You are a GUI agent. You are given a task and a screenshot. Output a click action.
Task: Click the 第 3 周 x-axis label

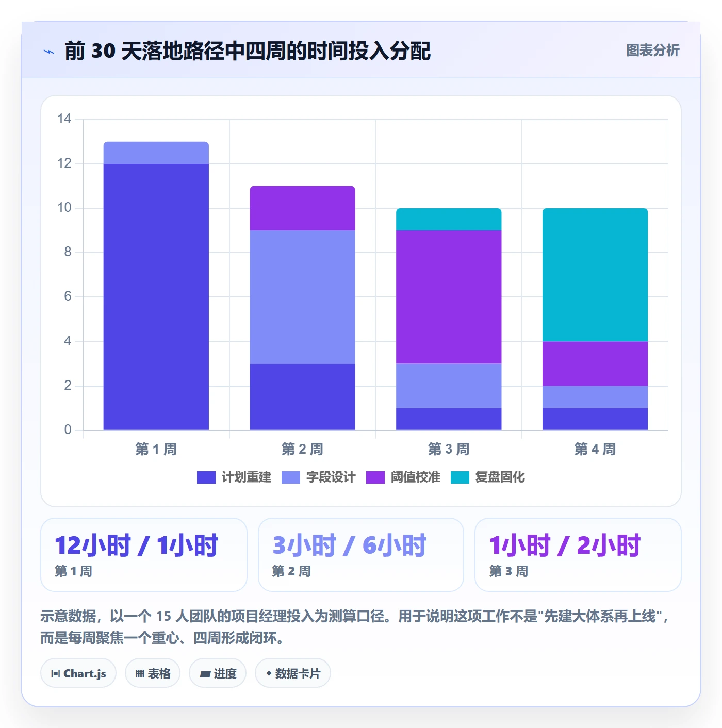[x=449, y=450]
